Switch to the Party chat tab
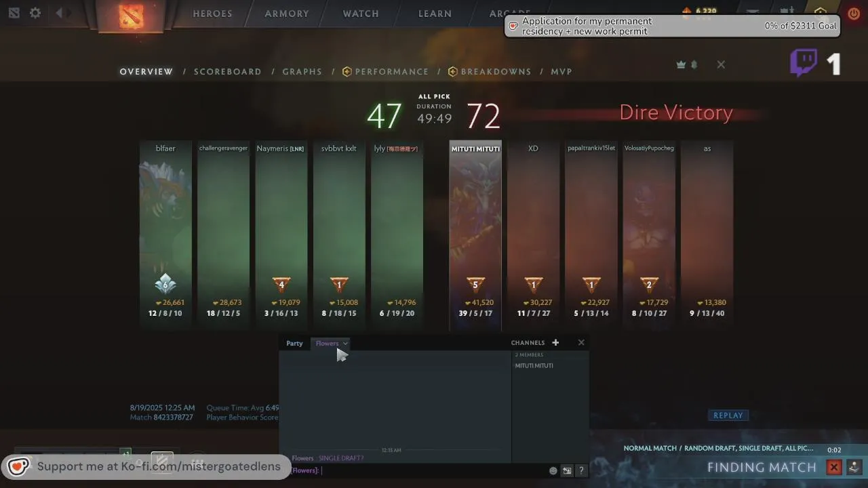The image size is (868, 488). click(294, 343)
